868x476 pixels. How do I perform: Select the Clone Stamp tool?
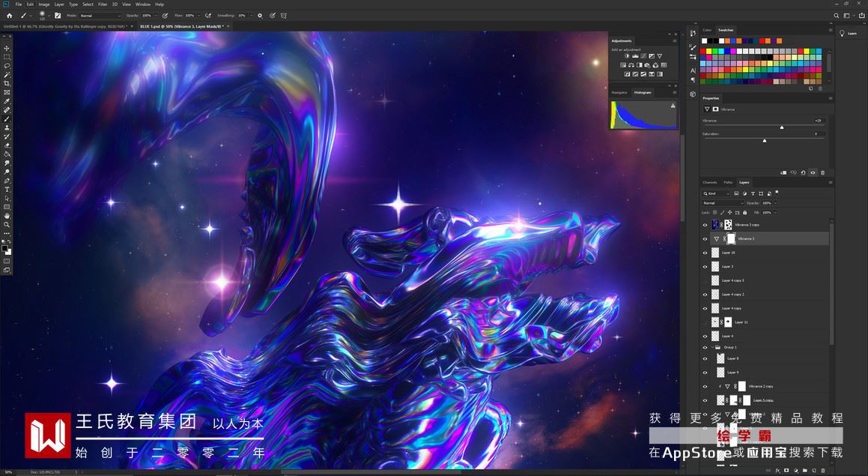click(7, 128)
